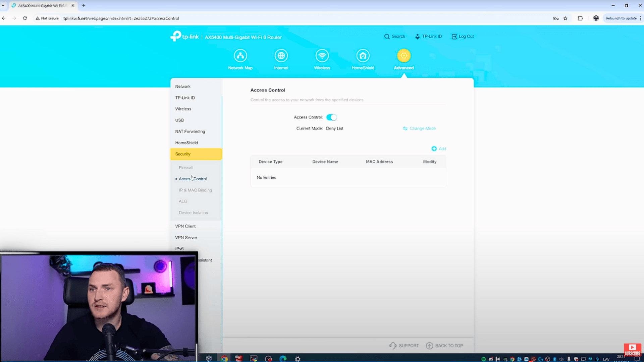This screenshot has width=644, height=362.
Task: Open IP & MAC Binding submenu
Action: pos(195,190)
